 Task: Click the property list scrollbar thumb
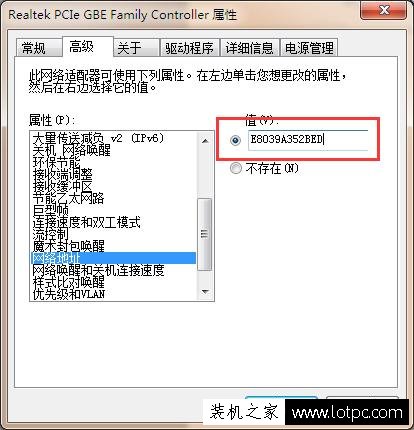(x=205, y=234)
